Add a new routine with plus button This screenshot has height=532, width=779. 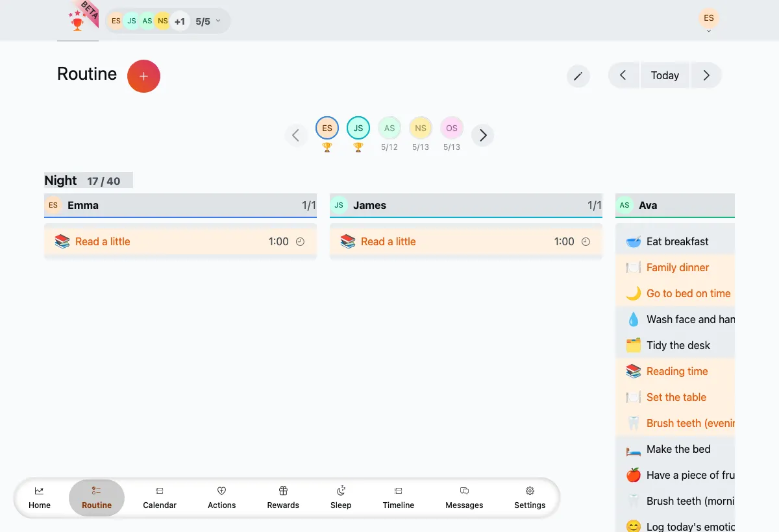tap(143, 77)
